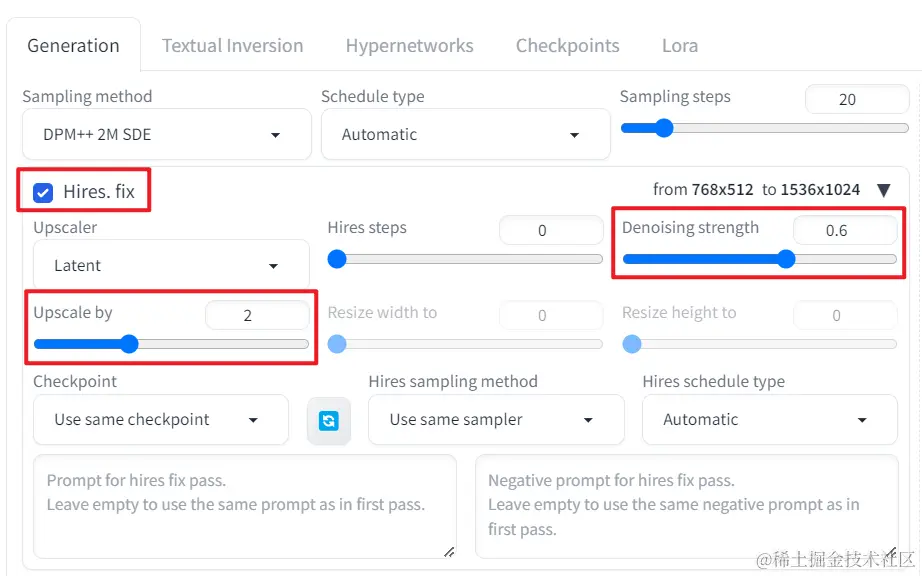The width and height of the screenshot is (922, 576).
Task: Click the Sampling steps slider handle
Action: click(664, 128)
